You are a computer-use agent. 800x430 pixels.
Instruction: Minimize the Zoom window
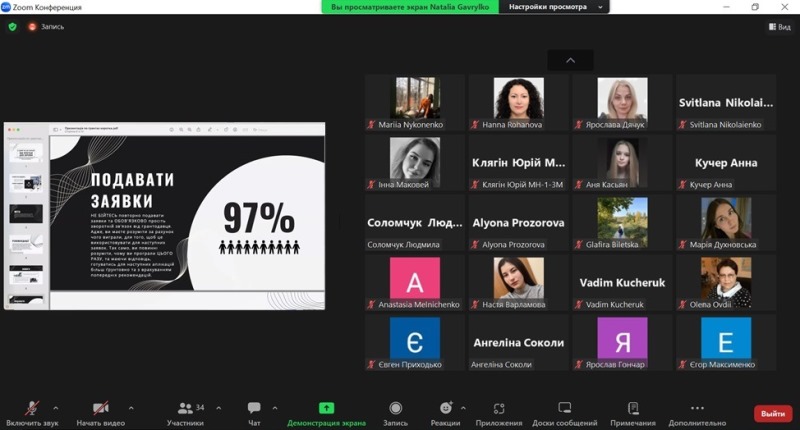click(727, 7)
